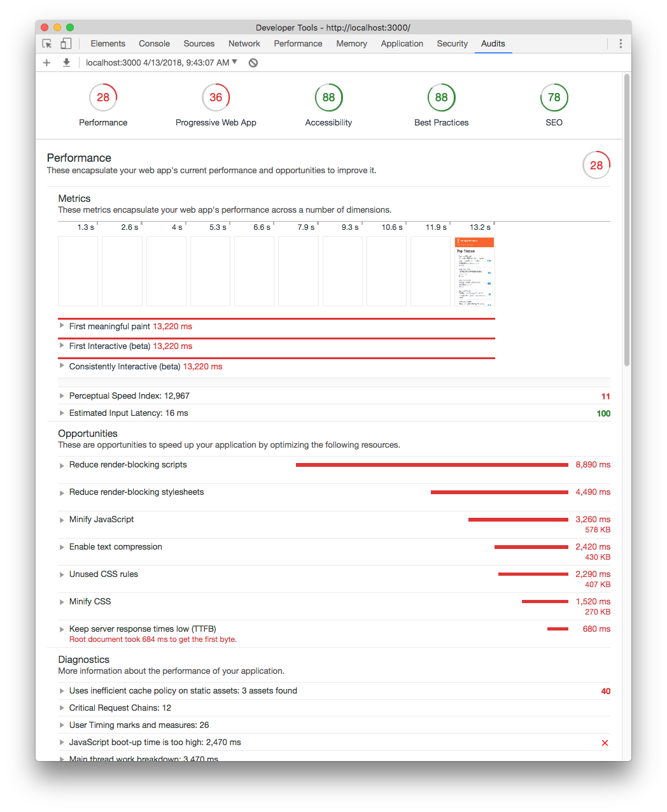
Task: Open the Console tab
Action: 154,43
